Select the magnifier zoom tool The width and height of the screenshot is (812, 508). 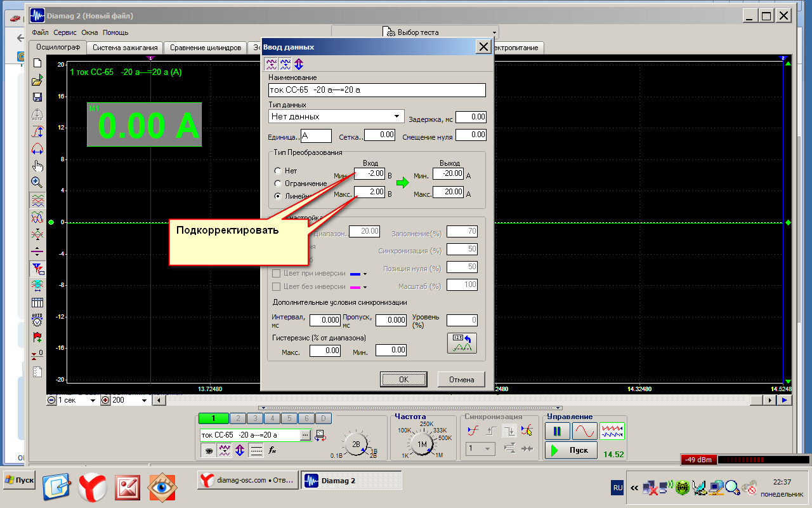tap(37, 183)
